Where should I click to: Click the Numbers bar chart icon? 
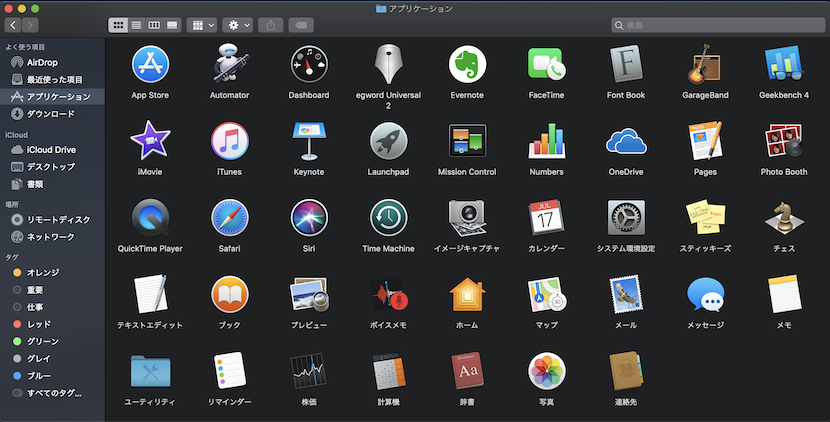[546, 141]
